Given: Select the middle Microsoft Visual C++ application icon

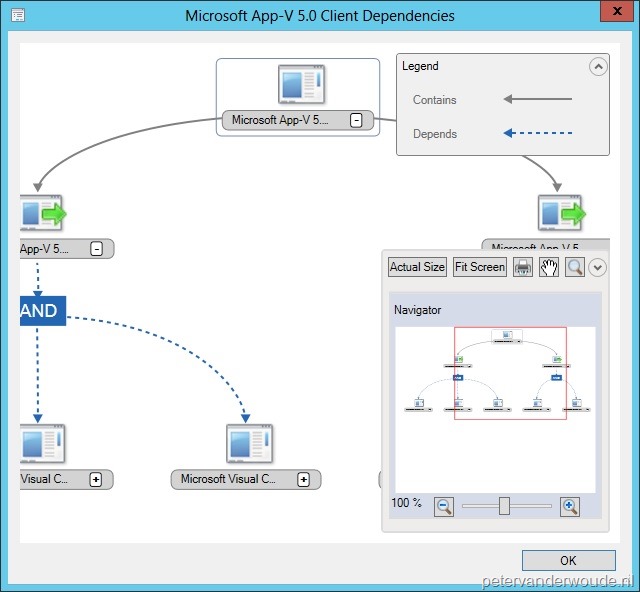Looking at the screenshot, I should pos(249,443).
